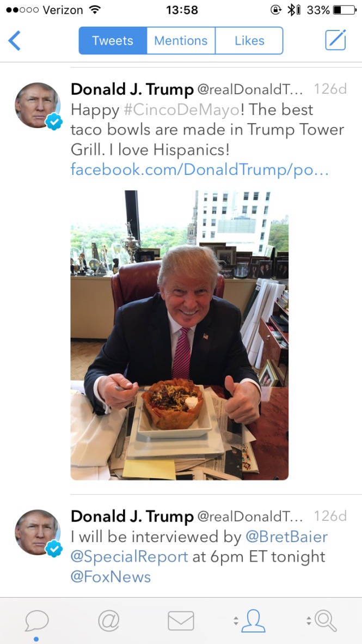This screenshot has height=644, width=362.
Task: Open the compose new tweet icon
Action: (335, 40)
